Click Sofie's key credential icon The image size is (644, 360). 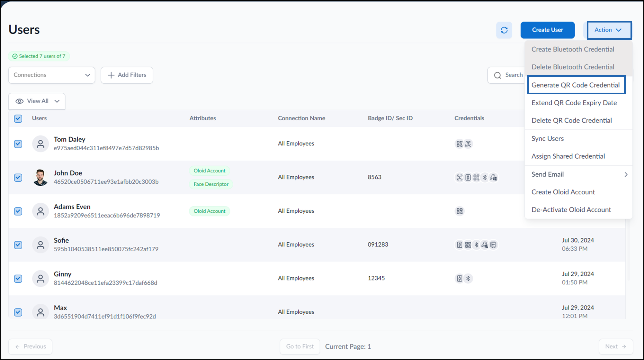(485, 245)
